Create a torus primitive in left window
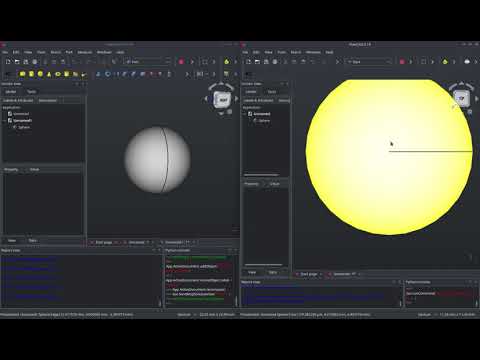This screenshot has height=360, width=480. pyautogui.click(x=58, y=74)
